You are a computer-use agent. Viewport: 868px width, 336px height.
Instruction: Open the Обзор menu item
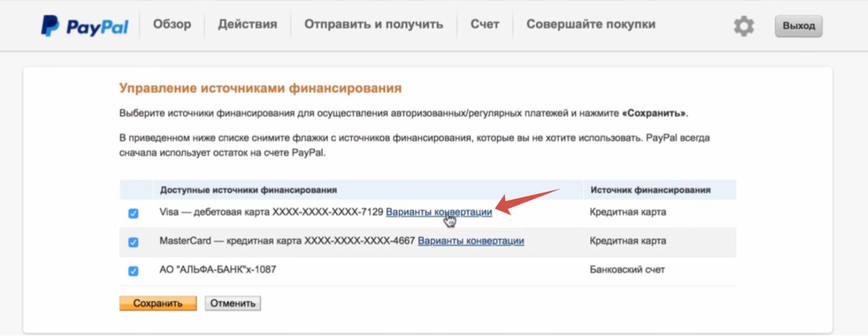point(172,25)
